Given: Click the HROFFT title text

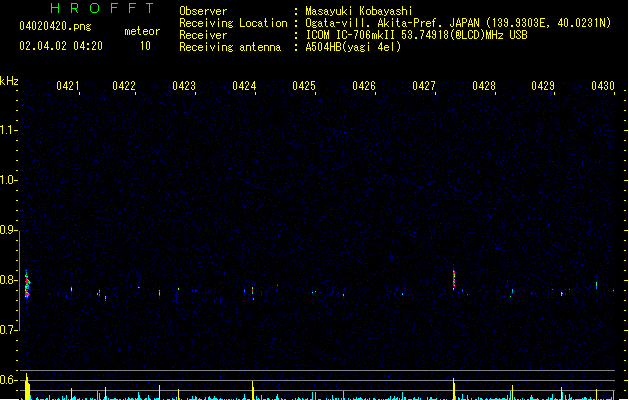Looking at the screenshot, I should tap(103, 8).
